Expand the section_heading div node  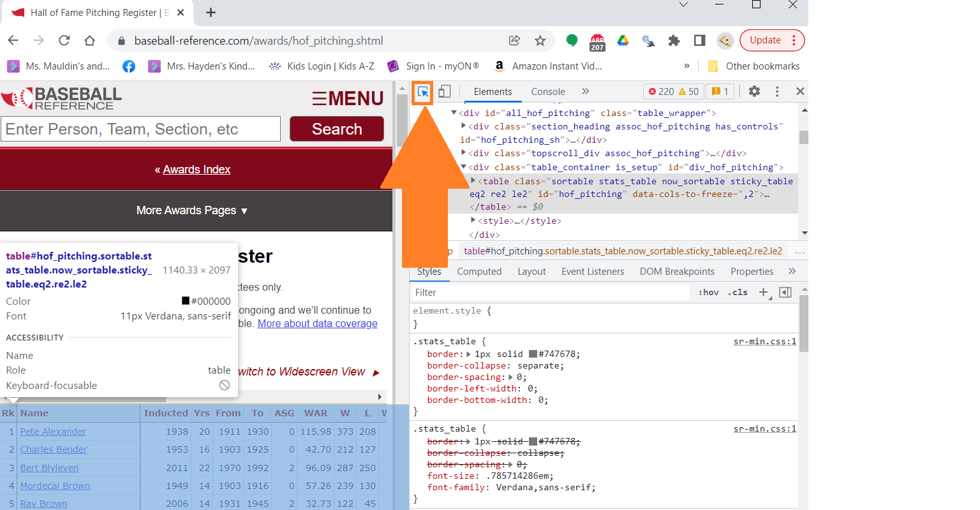tap(464, 126)
